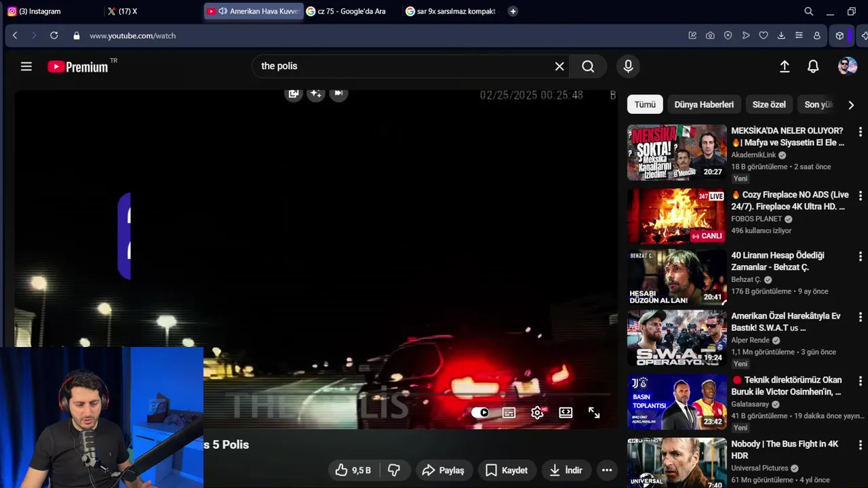Switch to theater mode
This screenshot has height=488, width=868.
click(x=566, y=413)
